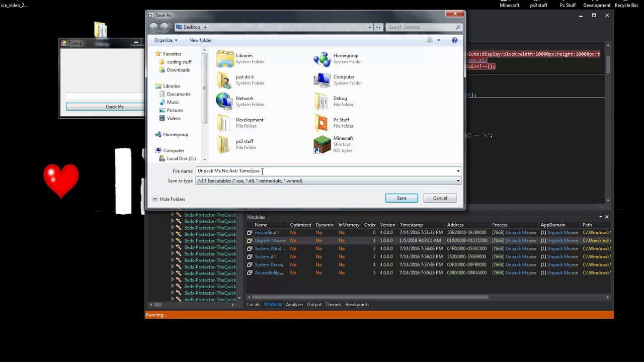Refresh the Desktop location in address bar
Image resolution: width=644 pixels, height=362 pixels.
378,27
